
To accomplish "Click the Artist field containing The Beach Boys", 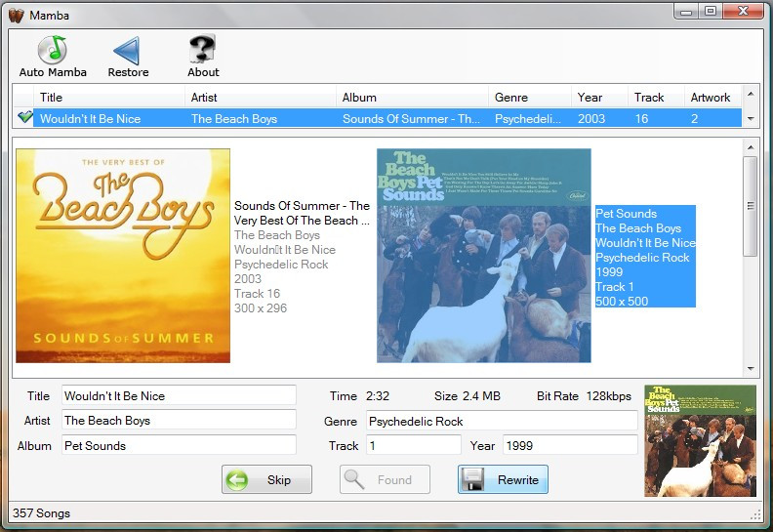I will pos(179,420).
